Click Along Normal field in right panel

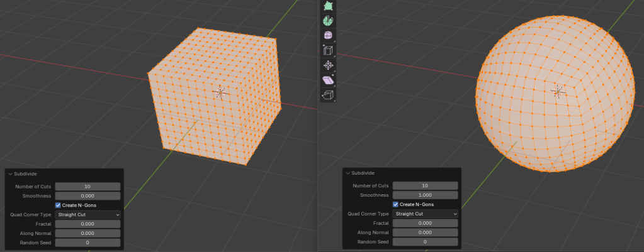tap(425, 233)
